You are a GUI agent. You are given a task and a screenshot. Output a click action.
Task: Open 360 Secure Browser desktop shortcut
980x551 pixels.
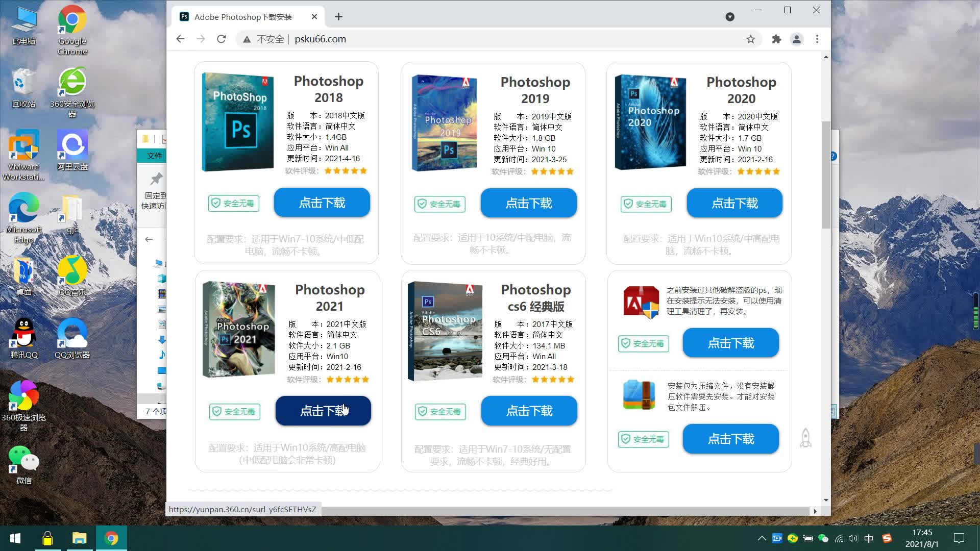(72, 93)
